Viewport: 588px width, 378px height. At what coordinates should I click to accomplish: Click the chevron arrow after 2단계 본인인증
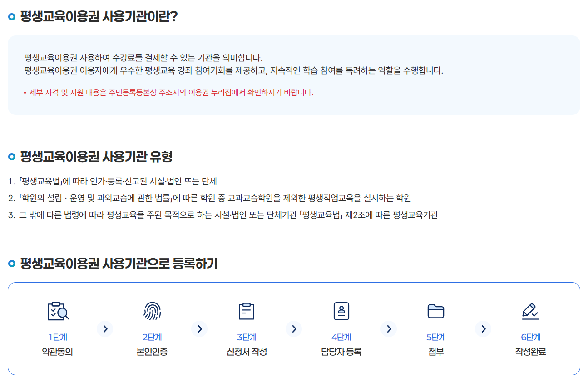click(199, 329)
